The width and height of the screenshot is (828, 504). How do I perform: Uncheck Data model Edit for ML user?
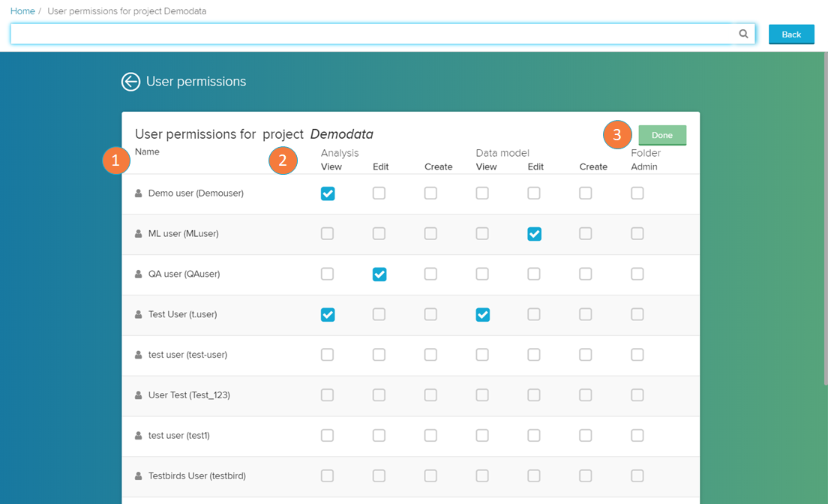tap(534, 234)
